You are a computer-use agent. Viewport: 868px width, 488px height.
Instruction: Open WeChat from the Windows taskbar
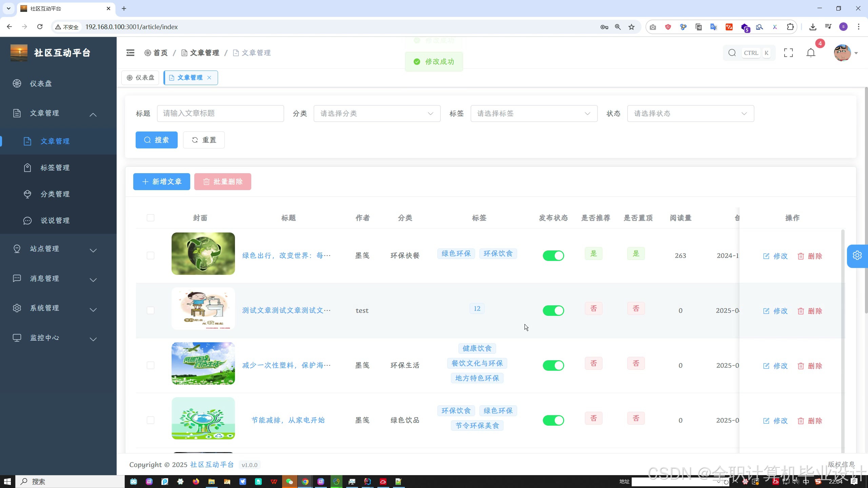coord(289,482)
